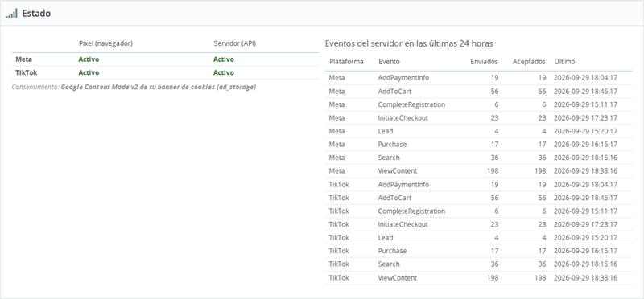Click Aceptados value 17 in TikTok Purchase row
This screenshot has height=299, width=644.
542,251
